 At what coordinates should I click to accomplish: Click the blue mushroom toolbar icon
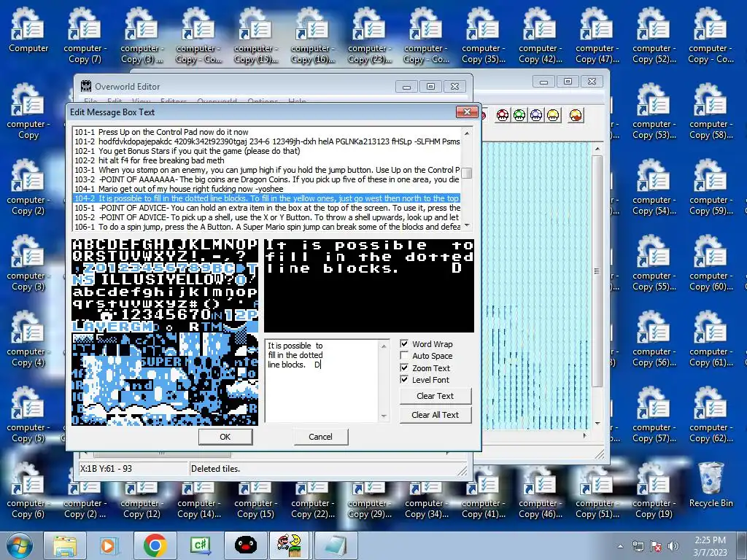[536, 115]
